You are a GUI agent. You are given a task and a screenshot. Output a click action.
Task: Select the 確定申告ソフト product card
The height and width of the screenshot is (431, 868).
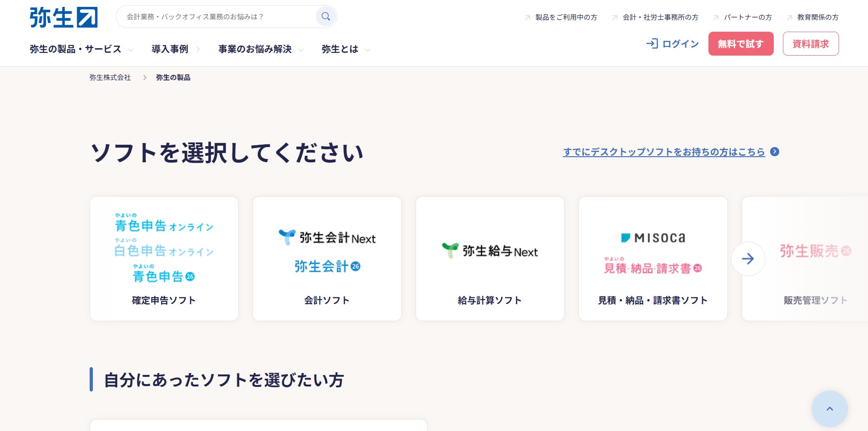[164, 259]
